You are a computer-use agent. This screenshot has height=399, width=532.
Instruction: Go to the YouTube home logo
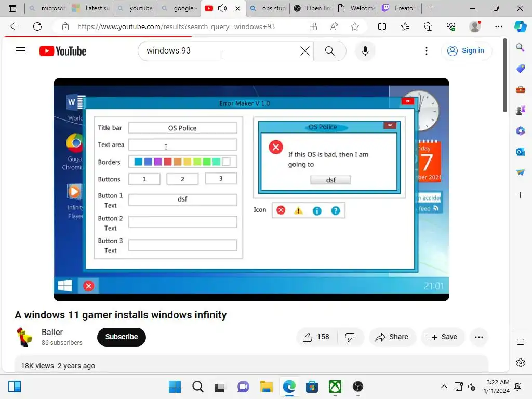point(63,51)
